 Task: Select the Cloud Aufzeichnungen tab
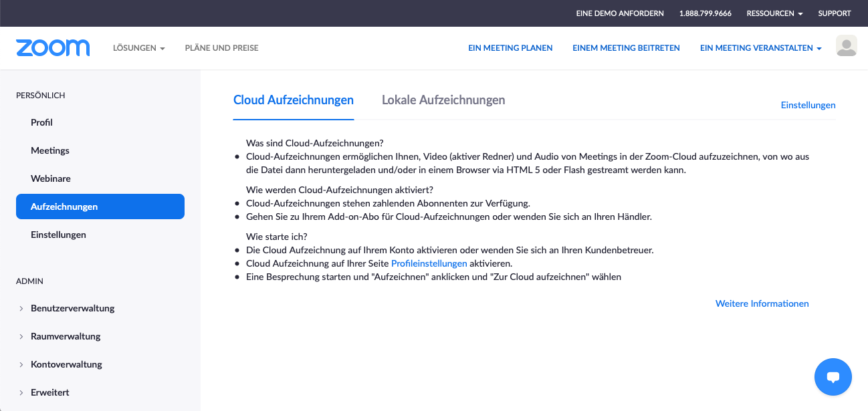click(293, 100)
